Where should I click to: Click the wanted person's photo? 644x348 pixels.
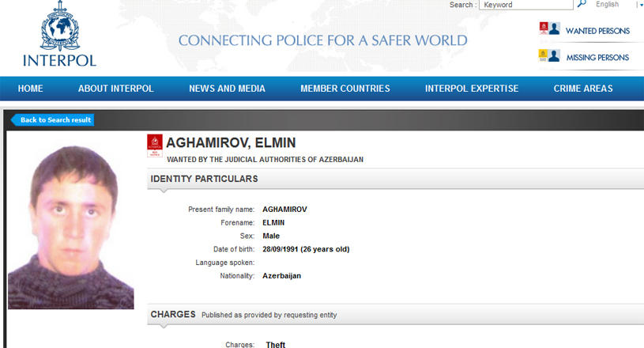tap(71, 227)
